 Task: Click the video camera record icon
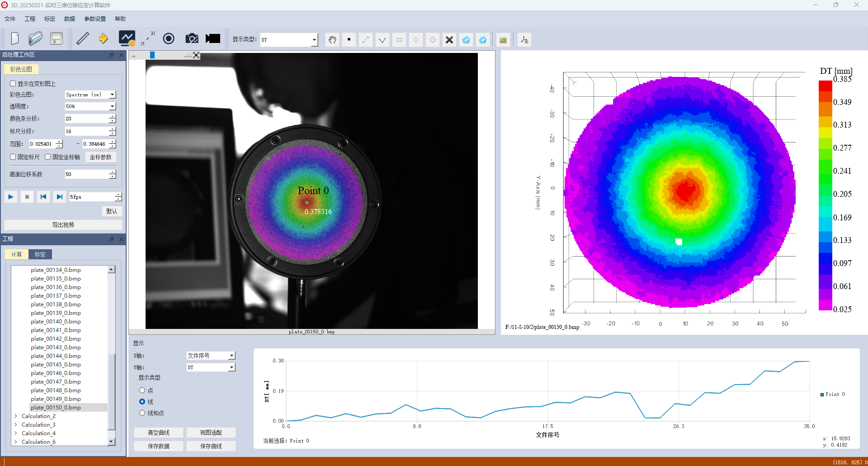212,39
